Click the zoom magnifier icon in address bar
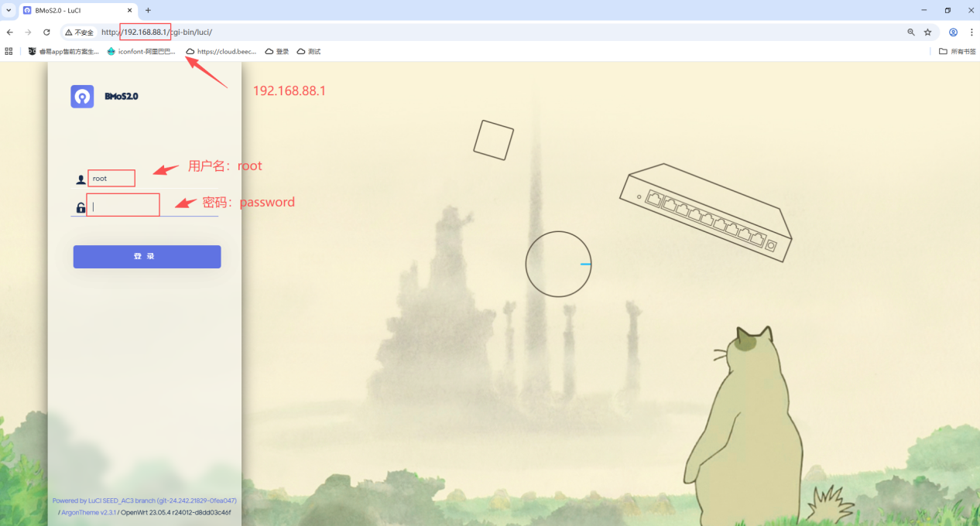 911,32
